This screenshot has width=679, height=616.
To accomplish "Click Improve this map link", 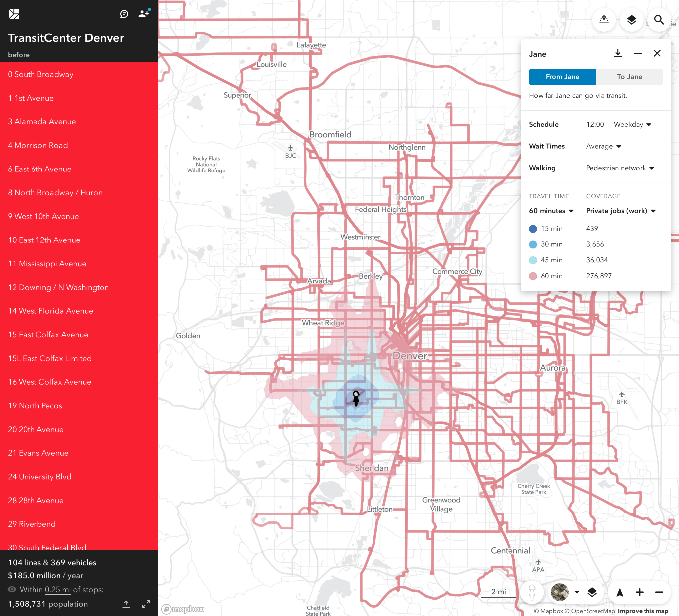I will point(643,611).
